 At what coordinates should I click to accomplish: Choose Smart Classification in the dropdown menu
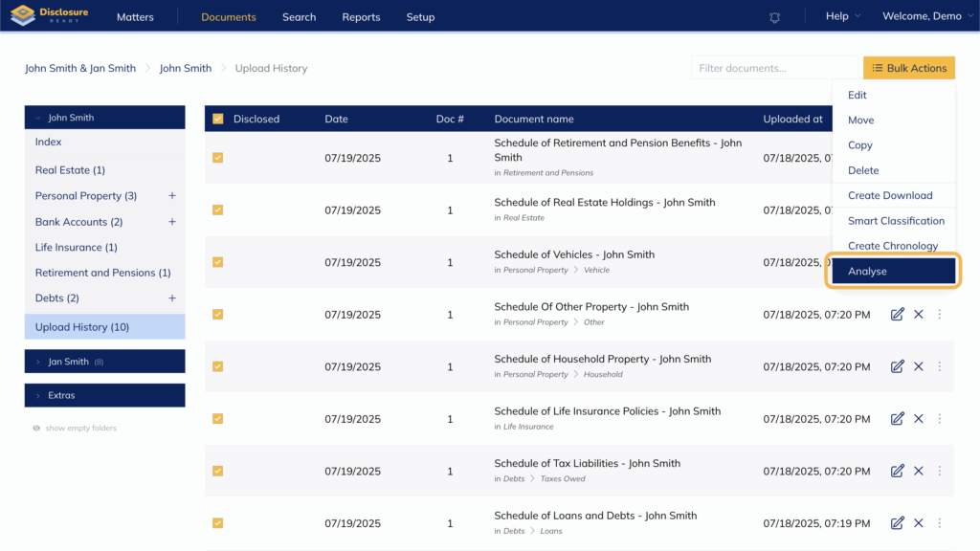pyautogui.click(x=896, y=221)
